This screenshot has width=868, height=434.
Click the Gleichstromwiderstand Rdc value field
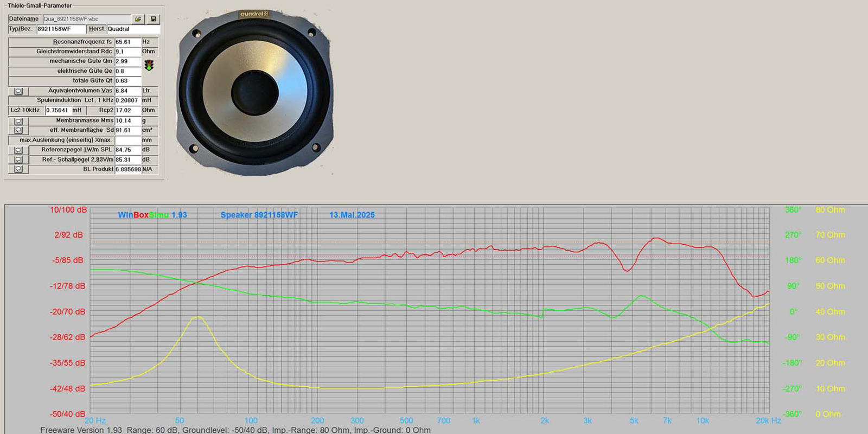[x=127, y=52]
